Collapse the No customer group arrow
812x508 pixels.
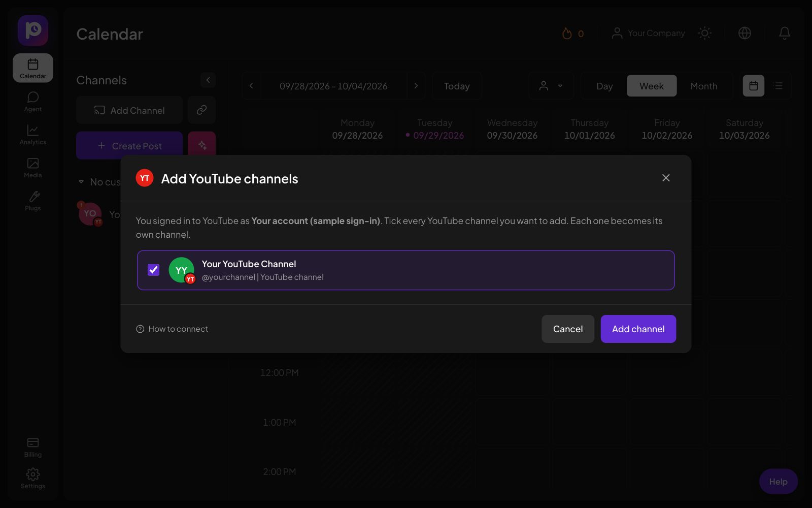tap(81, 182)
